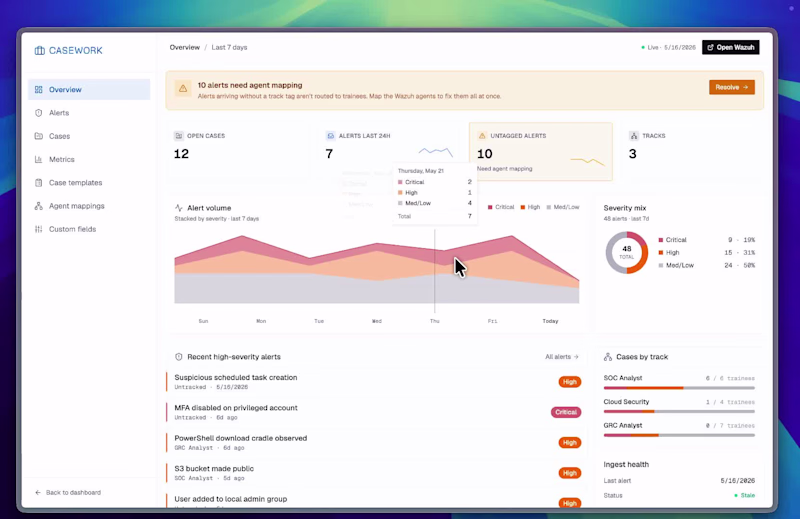
Task: Click the High badge on the S3 bucket alert
Action: 569,473
